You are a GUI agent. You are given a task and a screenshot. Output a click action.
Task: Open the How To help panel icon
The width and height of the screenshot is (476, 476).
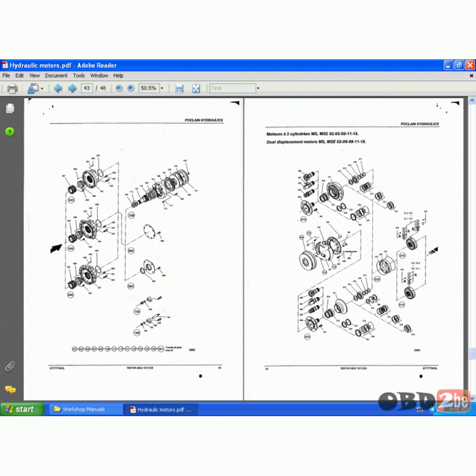pos(10,132)
